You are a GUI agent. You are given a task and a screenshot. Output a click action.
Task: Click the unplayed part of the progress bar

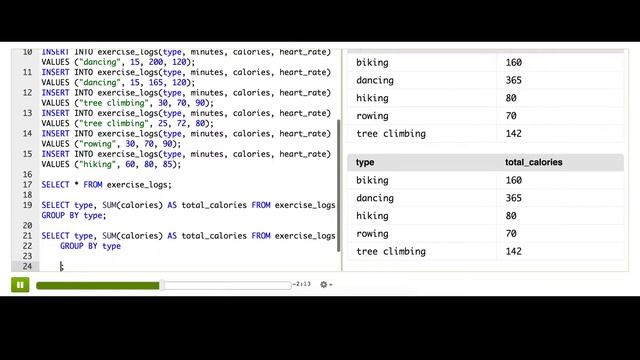(227, 285)
